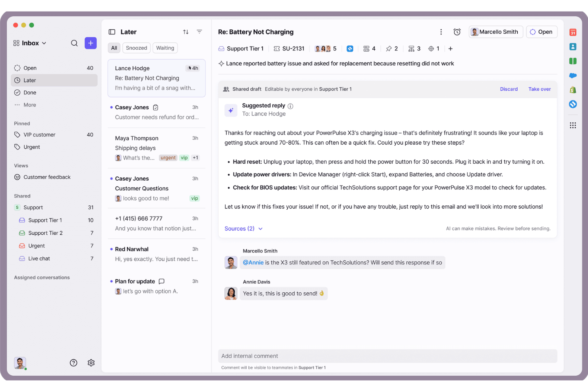The width and height of the screenshot is (588, 392).
Task: Open the blue contacts app icon
Action: (573, 47)
